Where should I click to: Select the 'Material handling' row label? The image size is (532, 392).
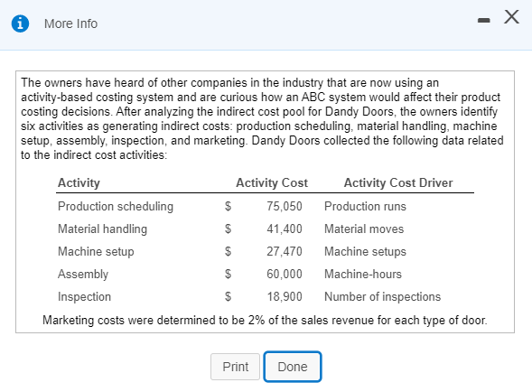tap(102, 229)
